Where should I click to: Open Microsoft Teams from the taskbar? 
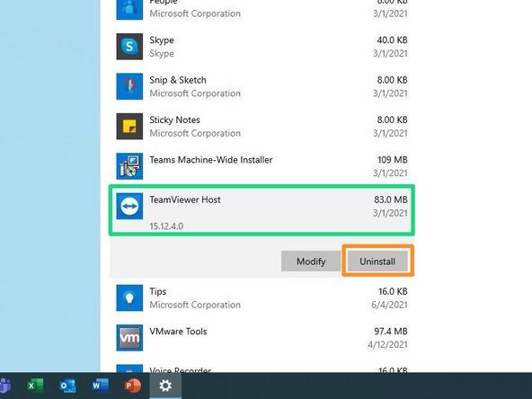5,386
